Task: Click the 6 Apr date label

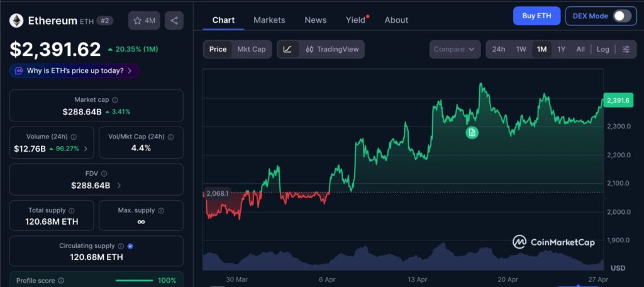Action: pyautogui.click(x=327, y=279)
